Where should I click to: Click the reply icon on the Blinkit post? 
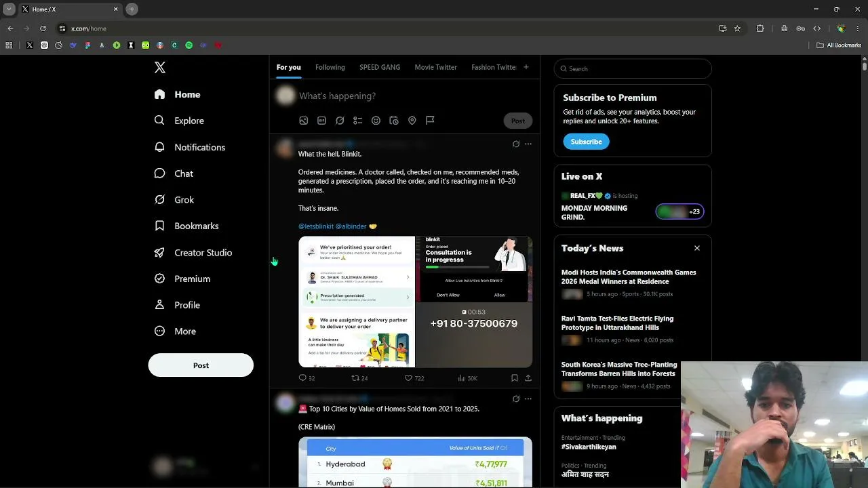(x=303, y=378)
